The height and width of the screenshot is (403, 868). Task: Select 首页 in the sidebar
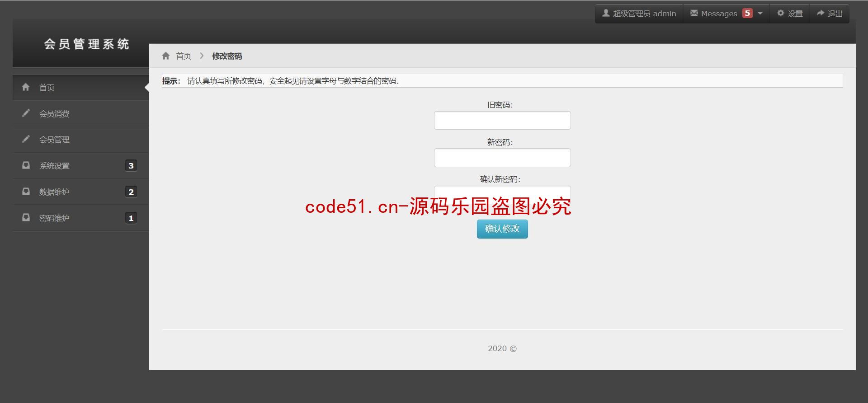80,88
